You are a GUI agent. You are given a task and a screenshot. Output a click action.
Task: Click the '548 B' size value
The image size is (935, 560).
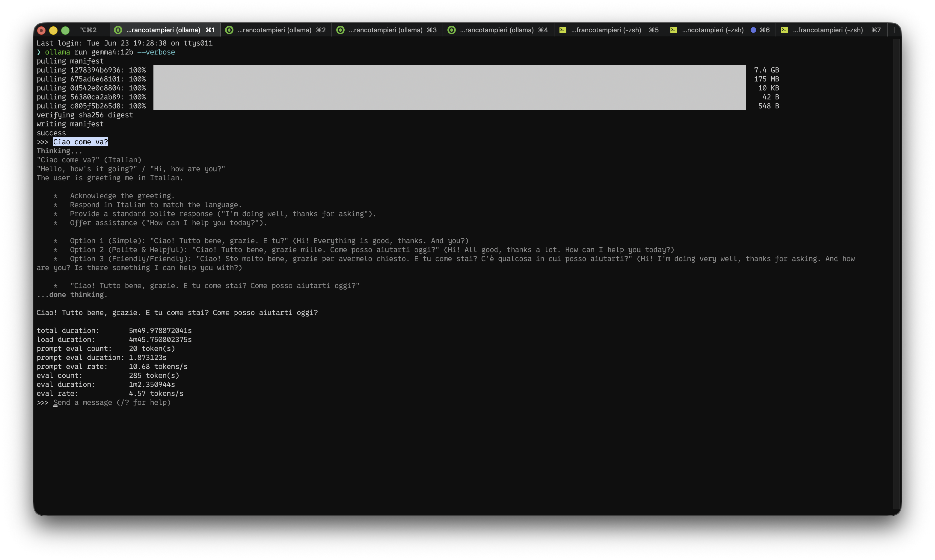(x=768, y=106)
